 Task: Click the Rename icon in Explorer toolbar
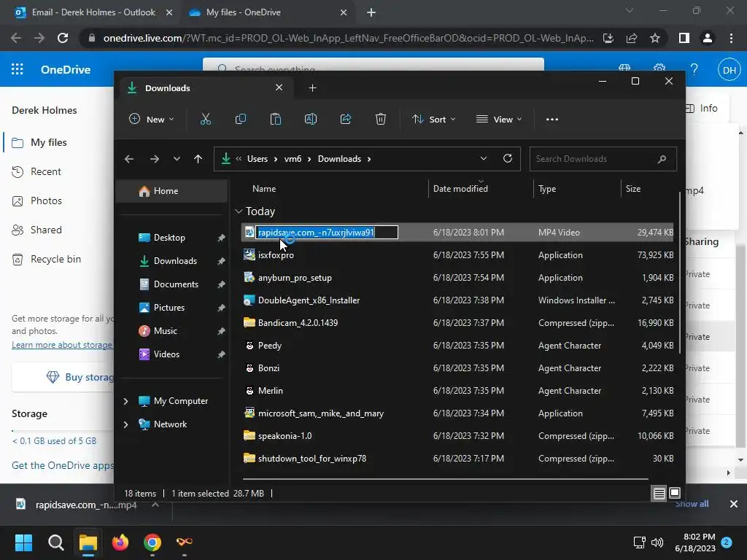click(311, 119)
